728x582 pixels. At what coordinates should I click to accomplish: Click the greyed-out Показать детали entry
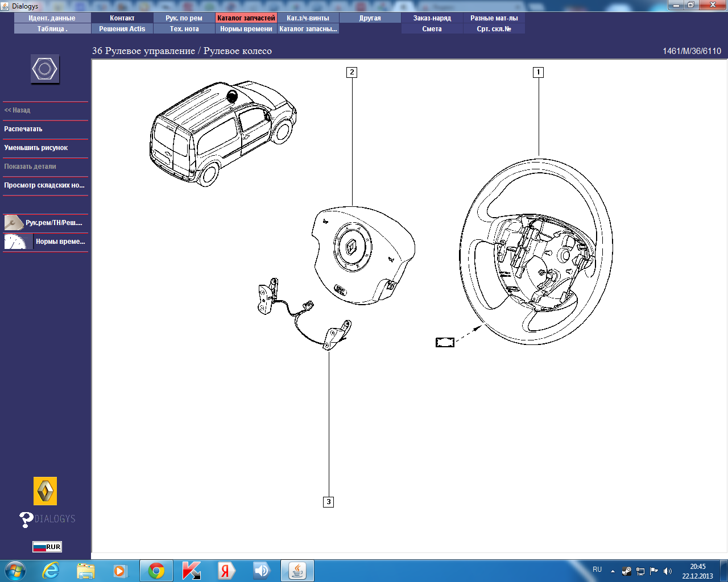pyautogui.click(x=45, y=167)
